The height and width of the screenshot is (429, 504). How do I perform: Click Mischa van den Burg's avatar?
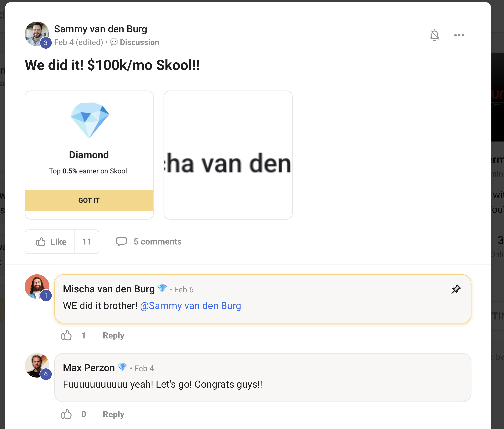coord(37,287)
